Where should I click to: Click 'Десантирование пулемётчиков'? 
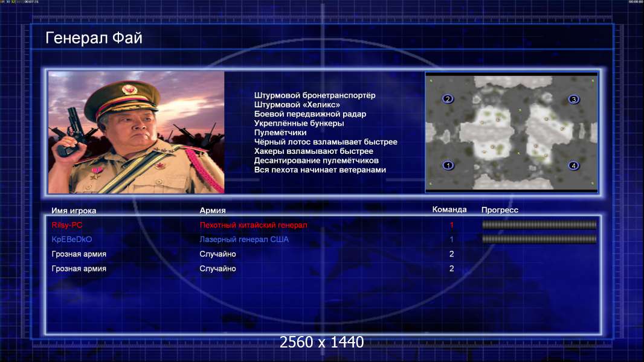[x=316, y=160]
